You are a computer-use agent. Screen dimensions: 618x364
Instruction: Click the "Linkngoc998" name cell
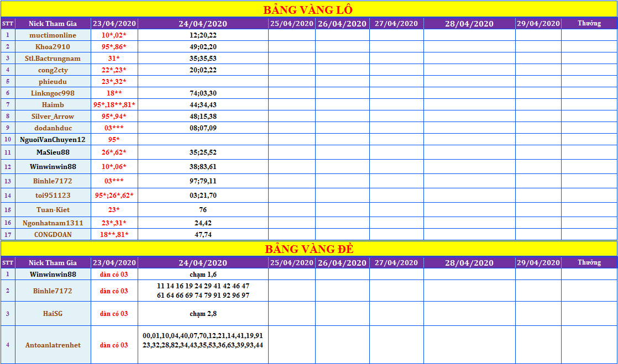point(53,93)
